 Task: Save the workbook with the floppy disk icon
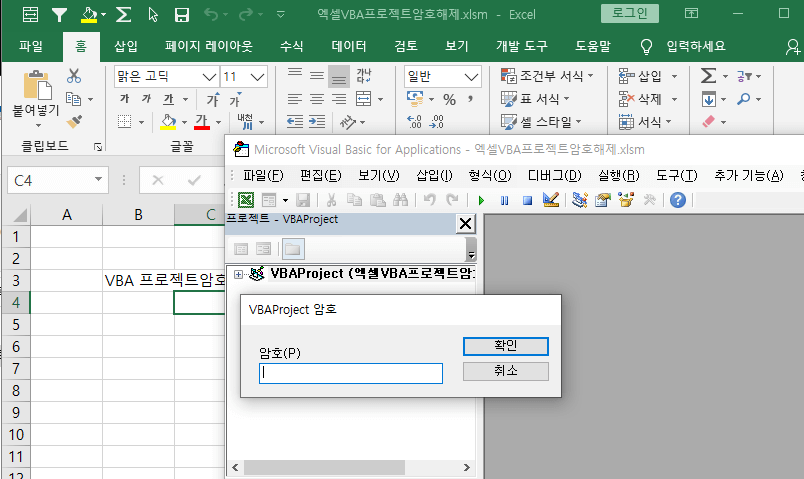[182, 14]
